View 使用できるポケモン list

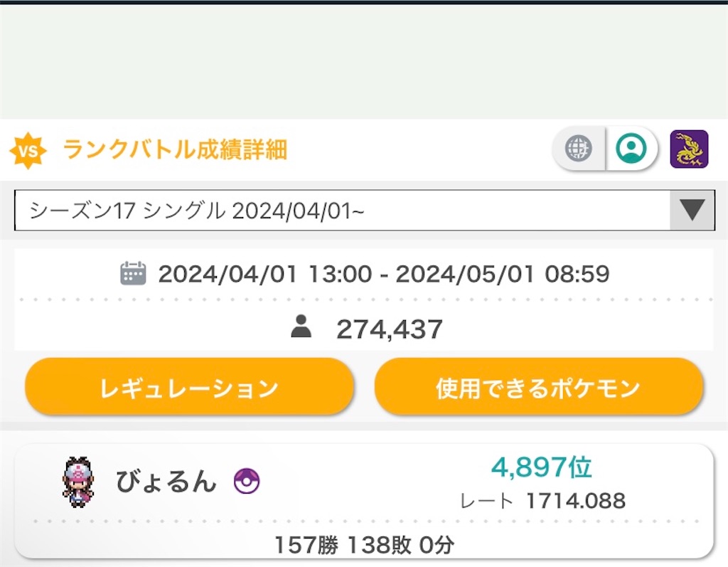[x=539, y=388]
